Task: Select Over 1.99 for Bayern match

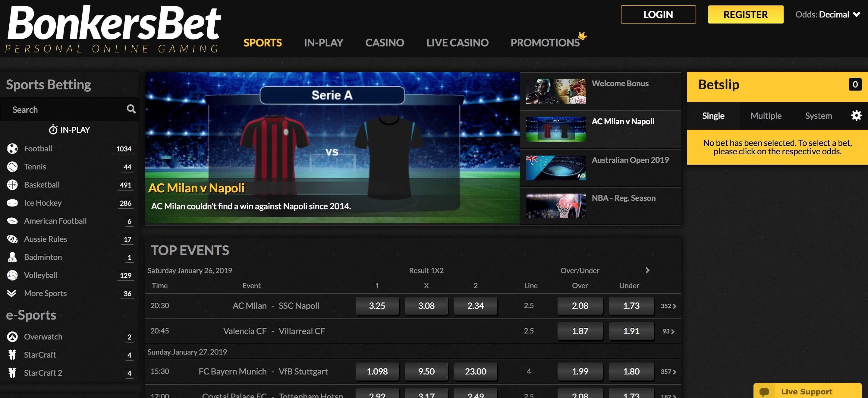Action: (580, 371)
